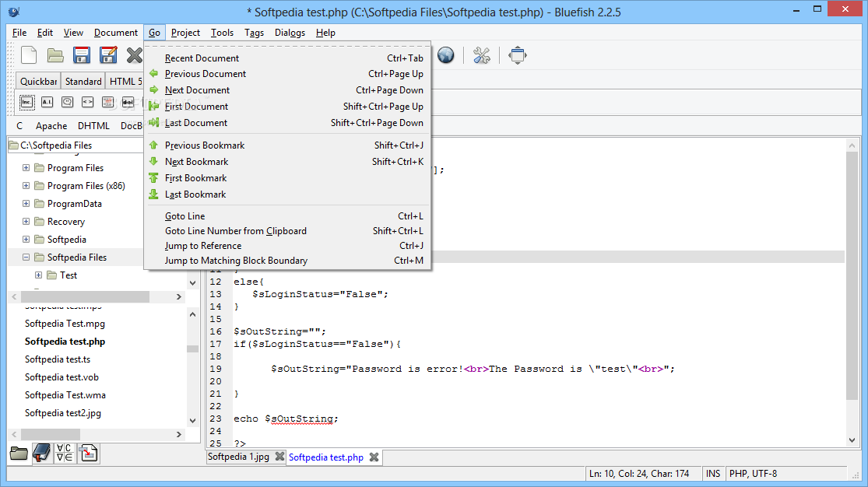This screenshot has height=487, width=868.
Task: Create a new file with toolbar icon
Action: 29,55
